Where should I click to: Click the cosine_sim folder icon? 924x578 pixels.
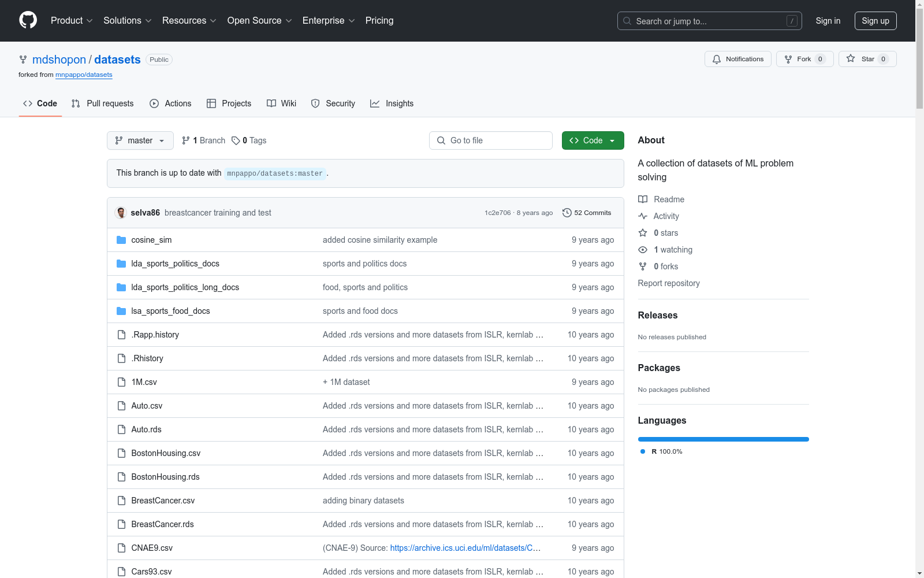click(121, 240)
